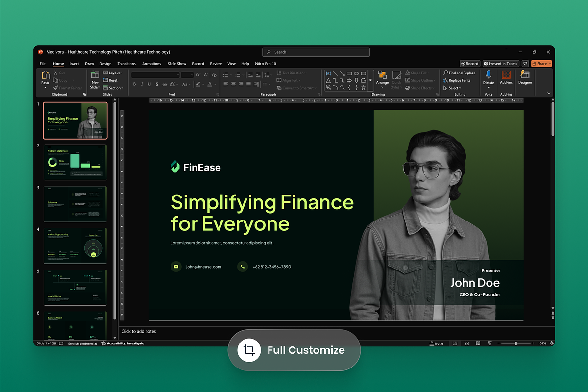Click the Search box in title bar
Viewport: 588px width, 392px height.
point(316,52)
